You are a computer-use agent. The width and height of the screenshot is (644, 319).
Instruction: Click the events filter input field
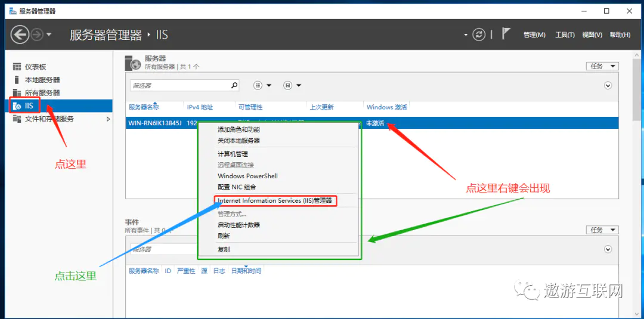tap(163, 249)
